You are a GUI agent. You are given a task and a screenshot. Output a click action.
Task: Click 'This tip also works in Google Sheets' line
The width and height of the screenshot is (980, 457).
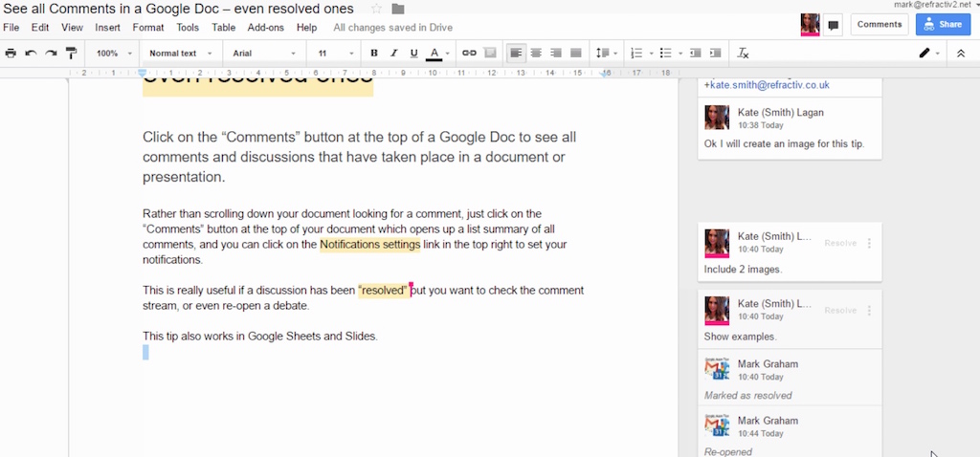click(x=260, y=336)
